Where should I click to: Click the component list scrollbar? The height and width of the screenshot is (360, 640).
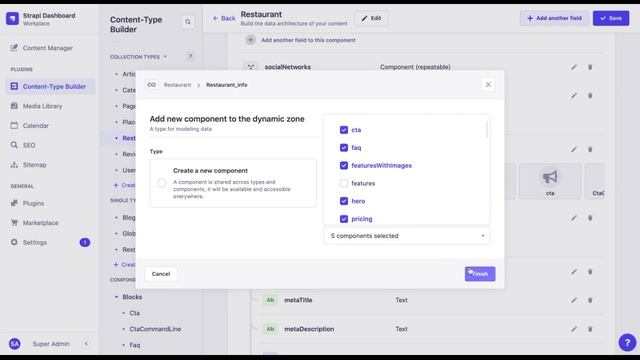coord(487,129)
